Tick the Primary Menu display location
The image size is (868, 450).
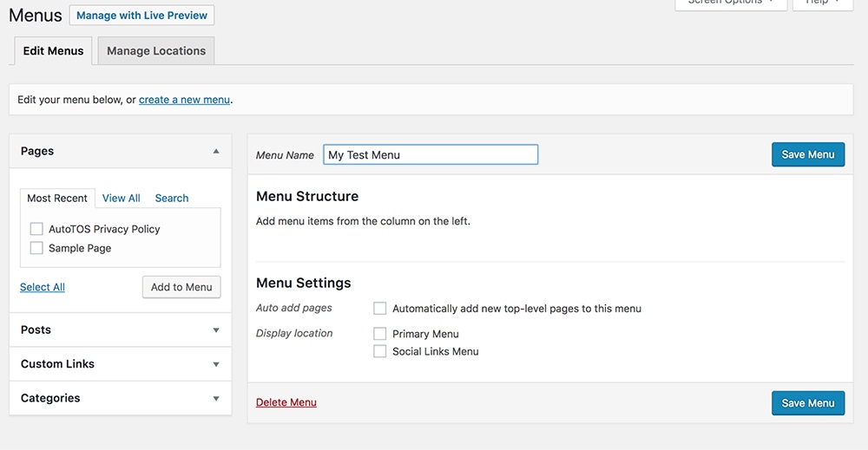click(379, 334)
